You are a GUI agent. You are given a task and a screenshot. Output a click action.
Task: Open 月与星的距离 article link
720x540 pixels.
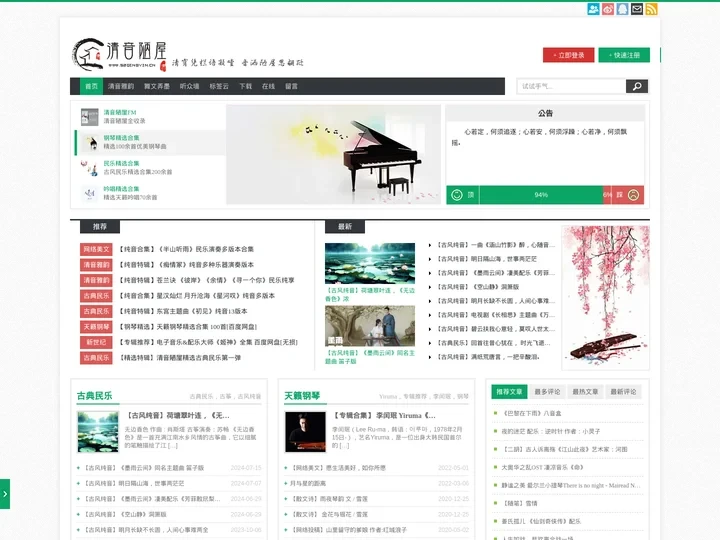coord(308,484)
